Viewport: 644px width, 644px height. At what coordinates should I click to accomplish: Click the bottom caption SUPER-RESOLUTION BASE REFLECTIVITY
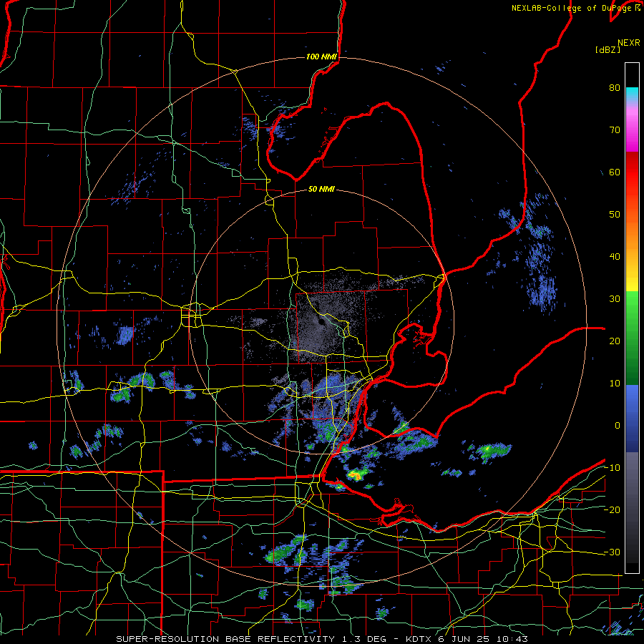[225, 639]
